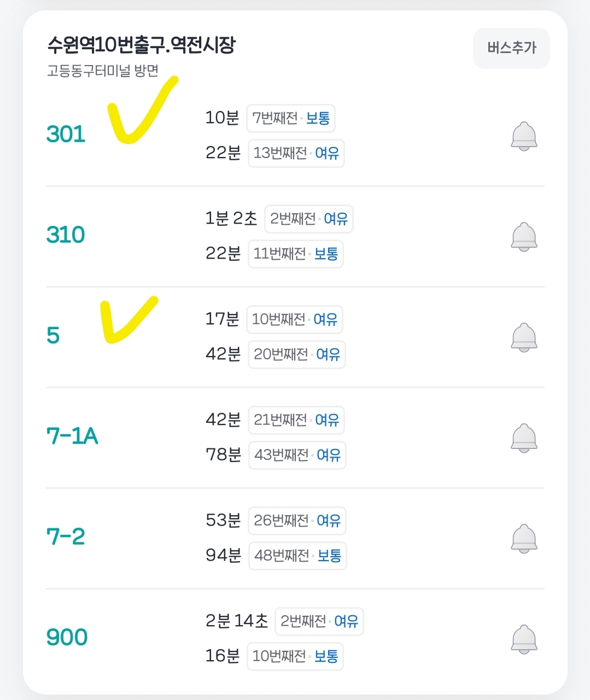Tap the alarm bell for bus 301
The image size is (590, 700).
[524, 136]
